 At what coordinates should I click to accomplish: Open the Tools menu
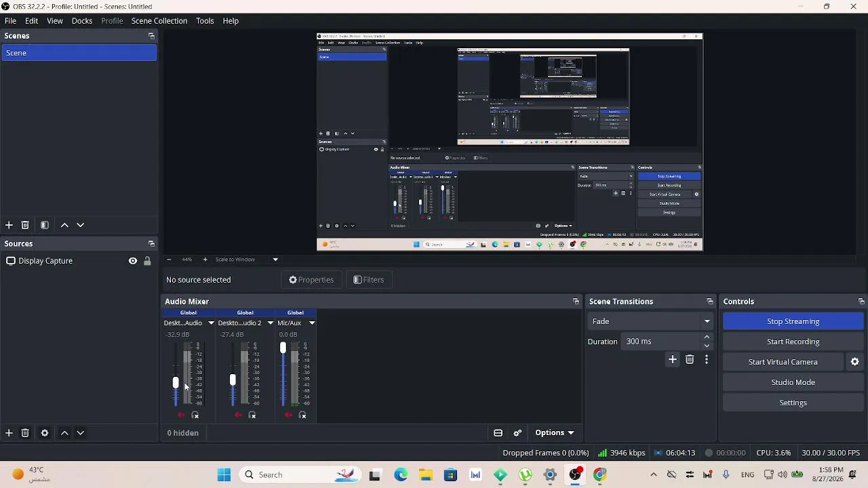(x=205, y=21)
